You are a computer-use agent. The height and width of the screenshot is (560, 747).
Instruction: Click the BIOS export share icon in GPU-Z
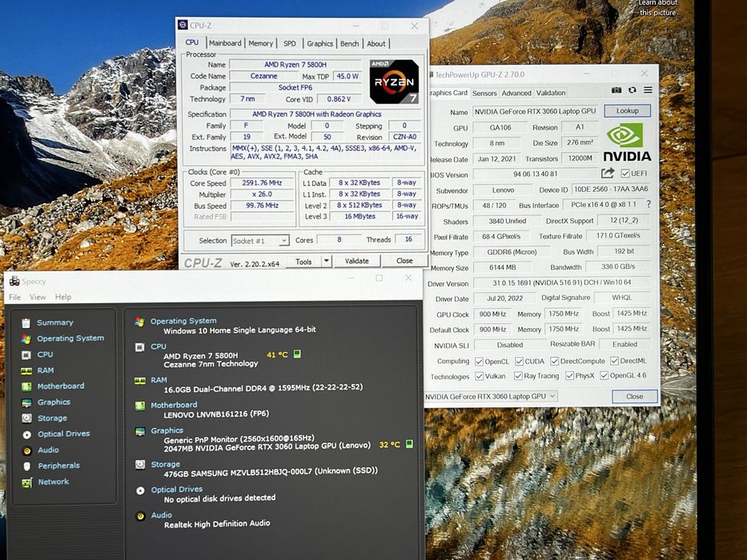coord(608,173)
